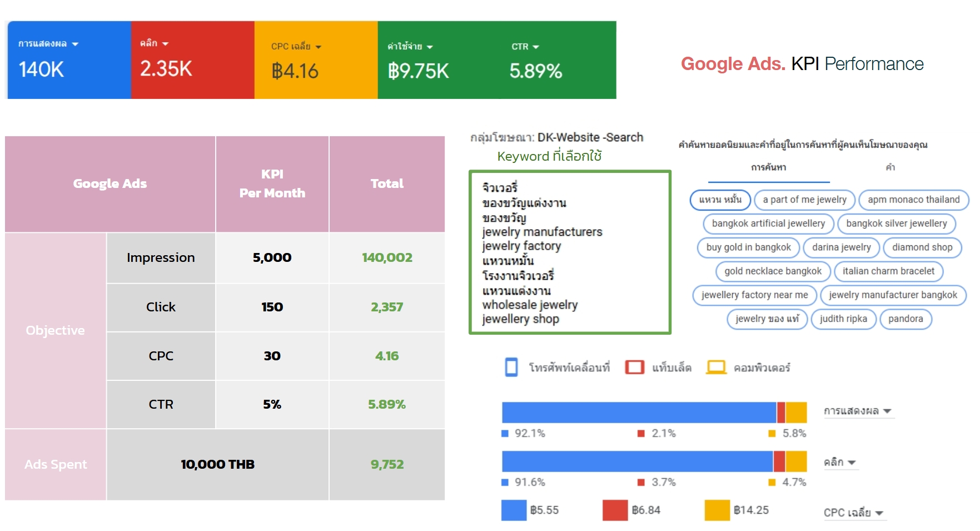Choose the 'pandora' search term chip

tap(905, 319)
